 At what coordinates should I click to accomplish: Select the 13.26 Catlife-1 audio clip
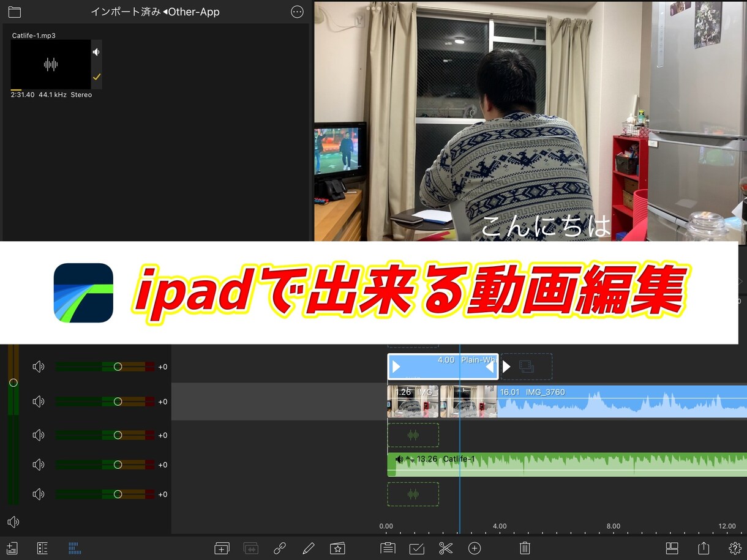pyautogui.click(x=567, y=465)
